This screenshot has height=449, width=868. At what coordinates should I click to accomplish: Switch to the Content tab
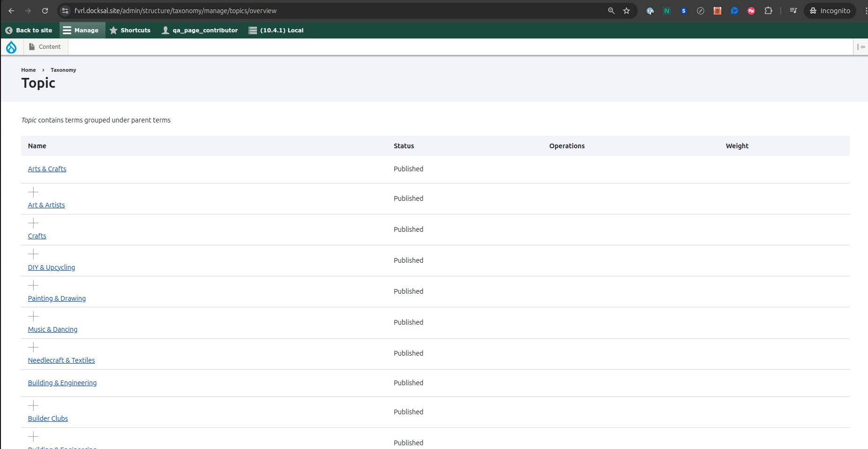(45, 46)
